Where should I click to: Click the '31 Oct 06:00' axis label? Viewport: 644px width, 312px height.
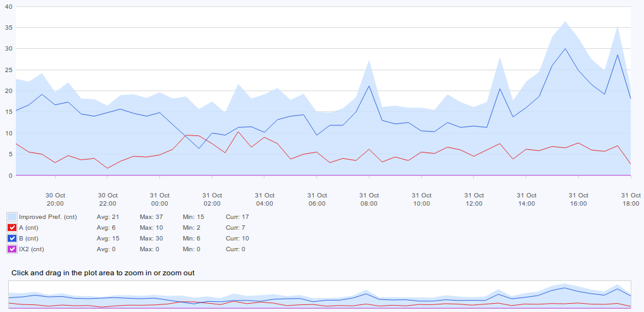[317, 199]
